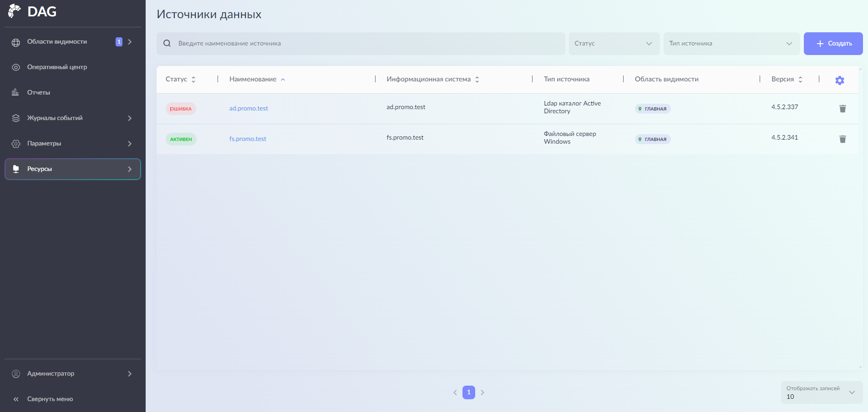868x412 pixels.
Task: Click the Администратор profile label
Action: (51, 374)
